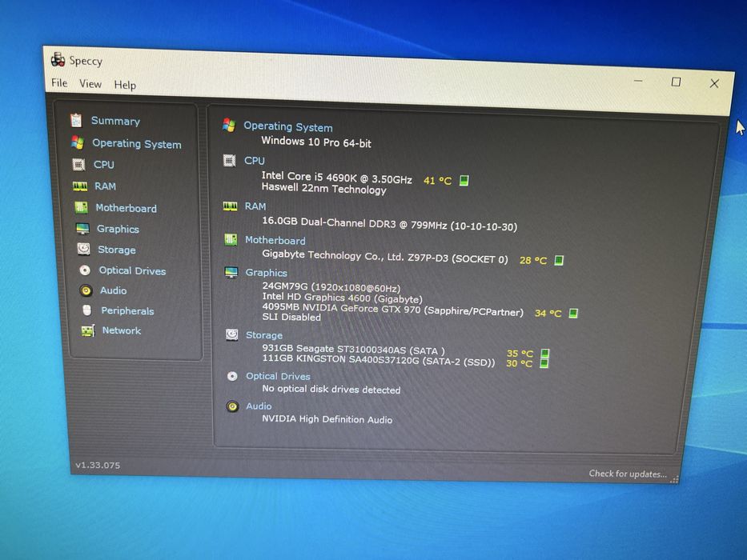Viewport: 747px width, 560px height.
Task: Click the CPU chip icon in summary panel
Action: [230, 161]
